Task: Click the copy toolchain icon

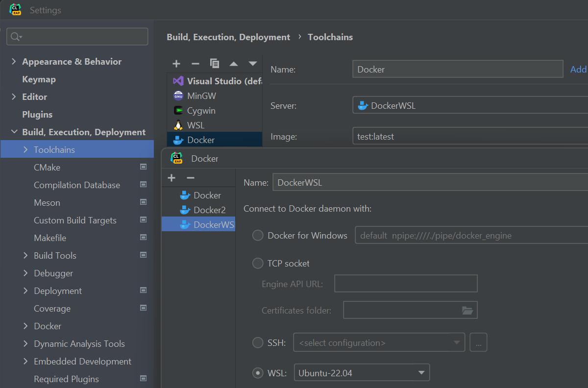Action: pos(214,63)
